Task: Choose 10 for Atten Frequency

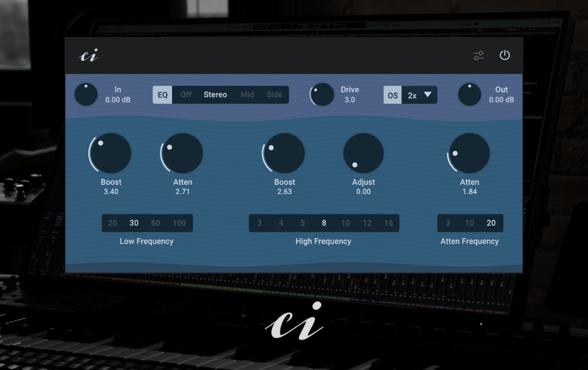Action: coord(469,223)
